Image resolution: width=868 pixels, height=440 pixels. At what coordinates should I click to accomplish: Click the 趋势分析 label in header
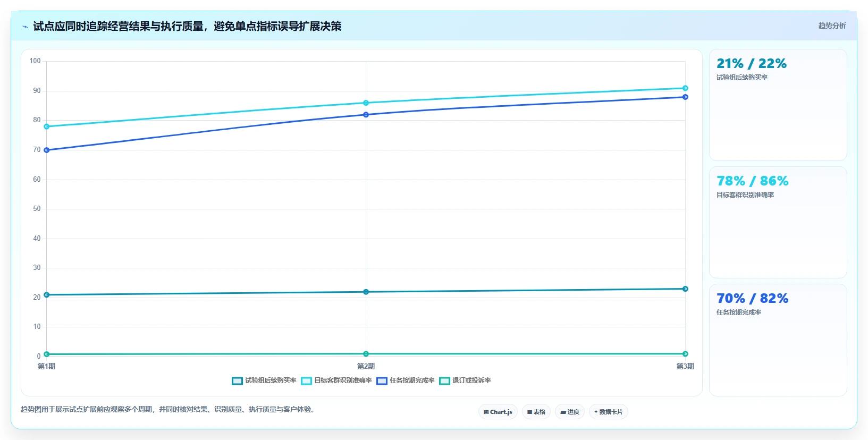(832, 26)
